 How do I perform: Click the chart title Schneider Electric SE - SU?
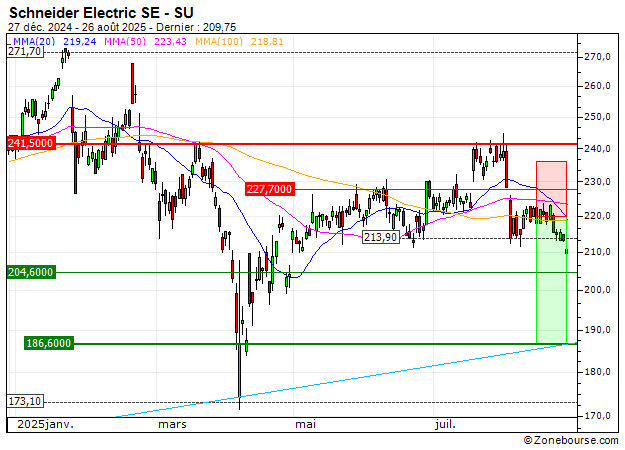tap(101, 13)
